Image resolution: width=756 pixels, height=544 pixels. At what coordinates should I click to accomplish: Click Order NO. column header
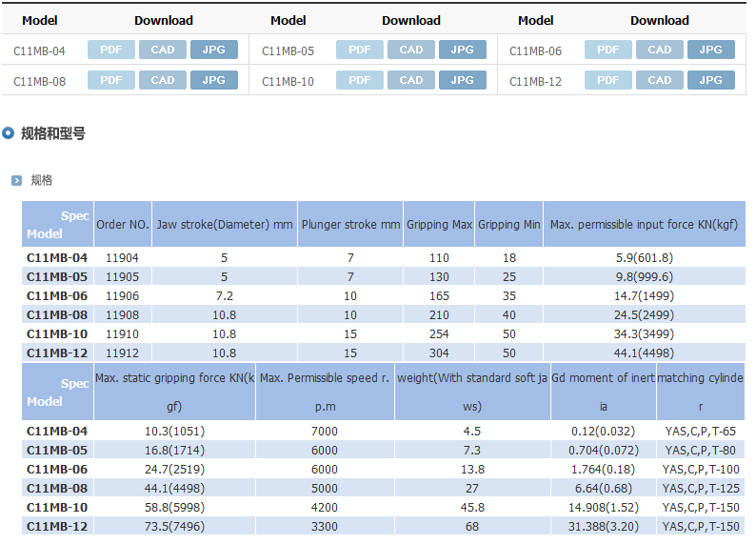pyautogui.click(x=122, y=225)
